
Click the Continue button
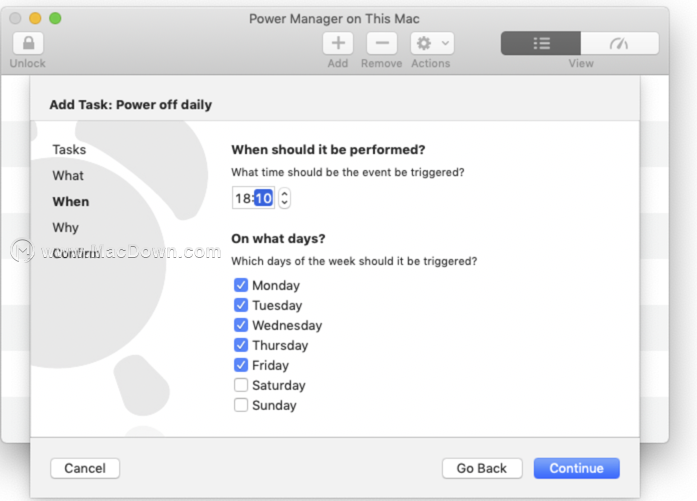coord(577,468)
